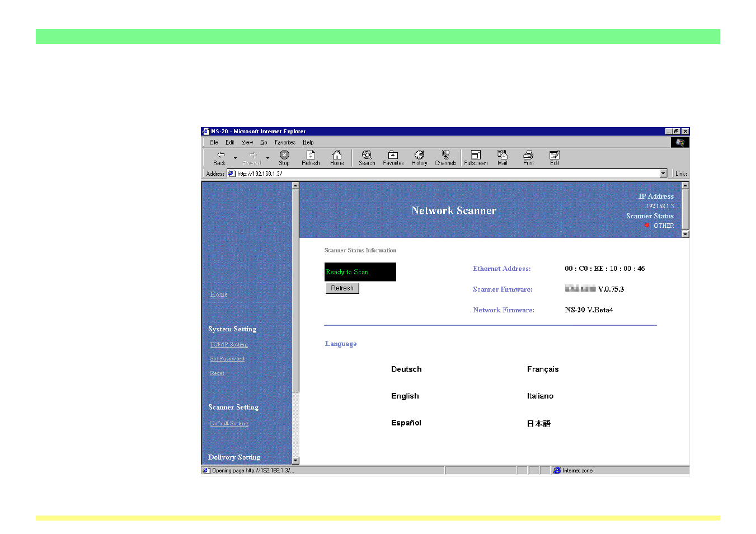Click the Scanner Firmware version V.0.75.3
The height and width of the screenshot is (534, 756).
pos(611,289)
